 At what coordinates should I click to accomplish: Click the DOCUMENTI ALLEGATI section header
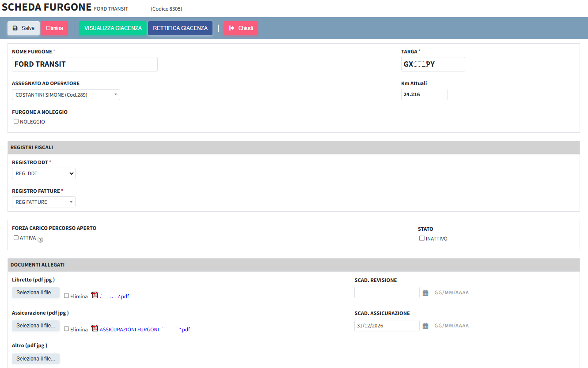tap(294, 265)
